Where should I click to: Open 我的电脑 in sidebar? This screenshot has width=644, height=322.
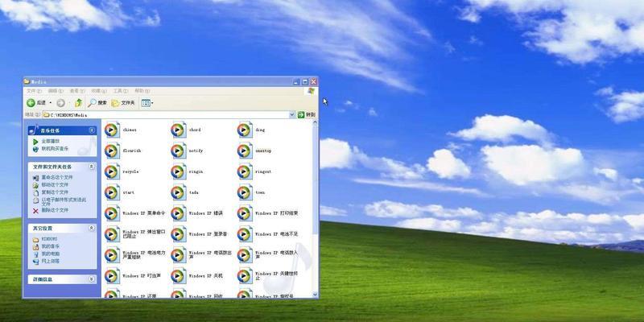tap(51, 254)
